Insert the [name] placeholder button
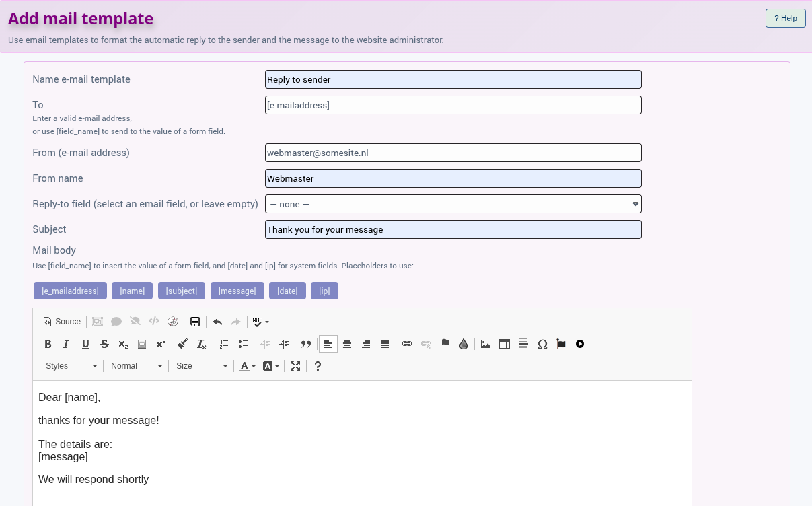 (133, 291)
